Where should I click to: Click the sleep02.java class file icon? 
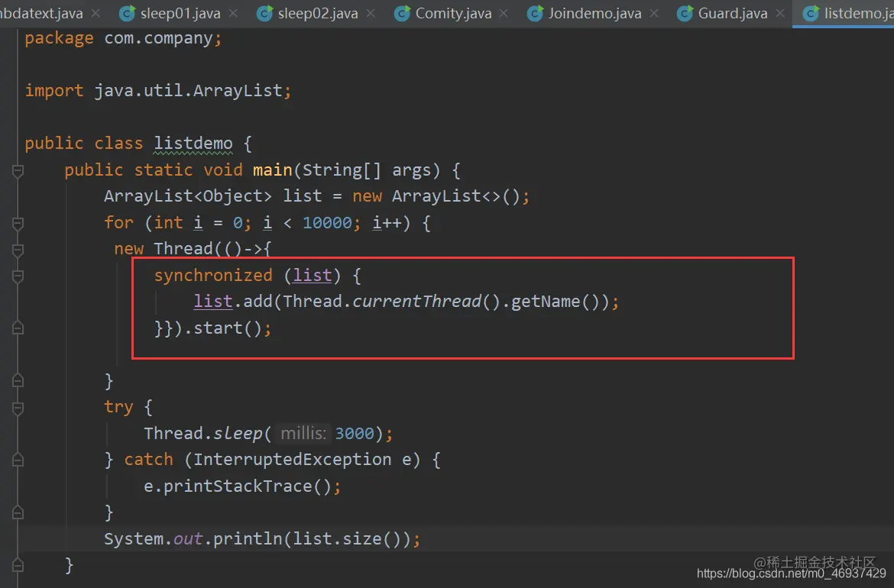(x=264, y=13)
